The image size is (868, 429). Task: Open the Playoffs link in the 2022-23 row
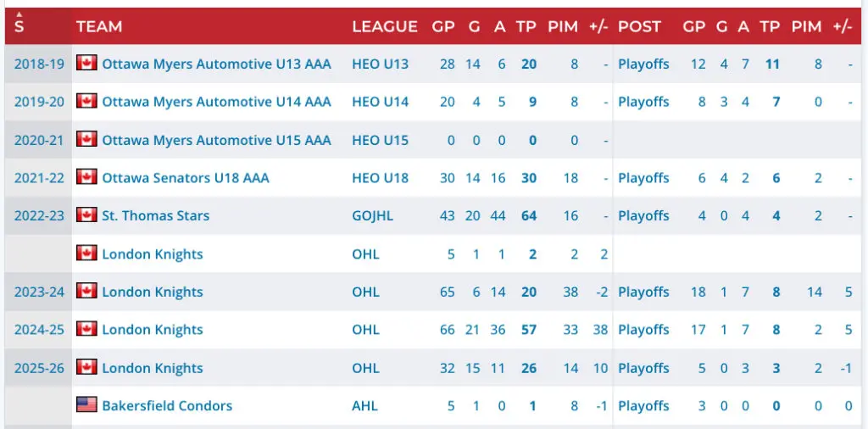(644, 216)
